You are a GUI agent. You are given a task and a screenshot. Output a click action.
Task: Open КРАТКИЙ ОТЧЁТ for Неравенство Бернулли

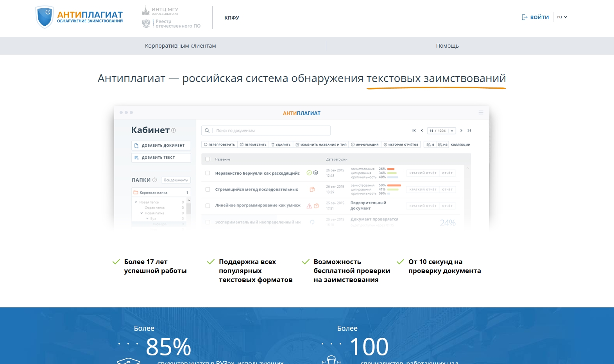[423, 173]
